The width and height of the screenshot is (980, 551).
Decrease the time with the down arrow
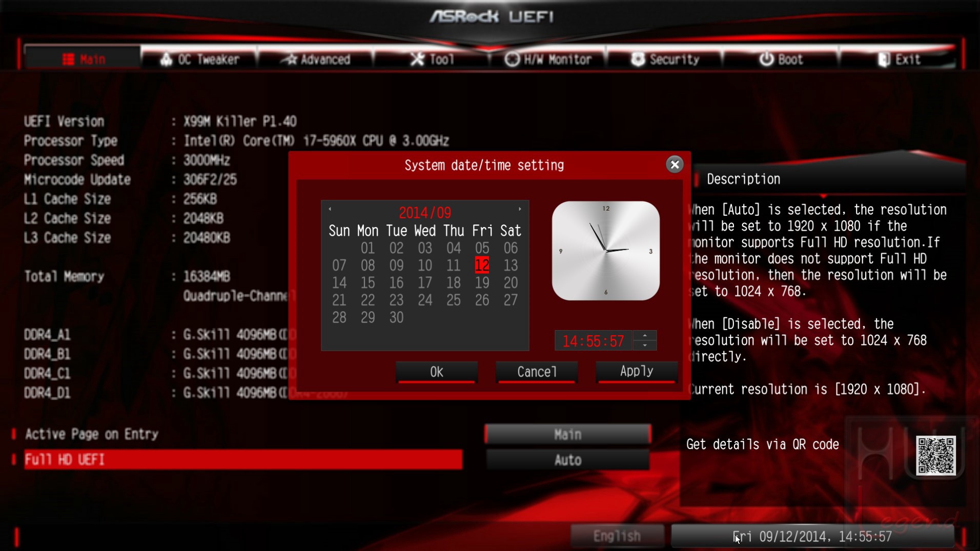click(x=645, y=345)
